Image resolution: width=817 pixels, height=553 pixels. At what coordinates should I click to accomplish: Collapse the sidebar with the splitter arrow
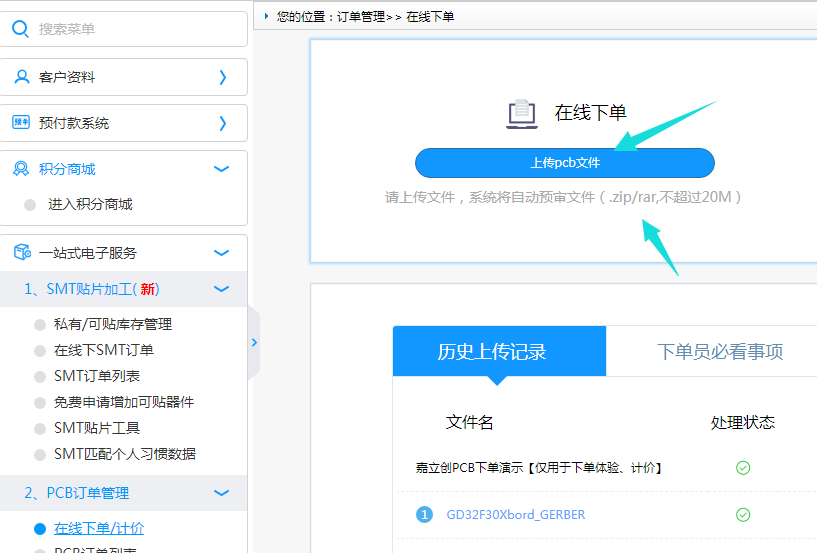(x=254, y=342)
